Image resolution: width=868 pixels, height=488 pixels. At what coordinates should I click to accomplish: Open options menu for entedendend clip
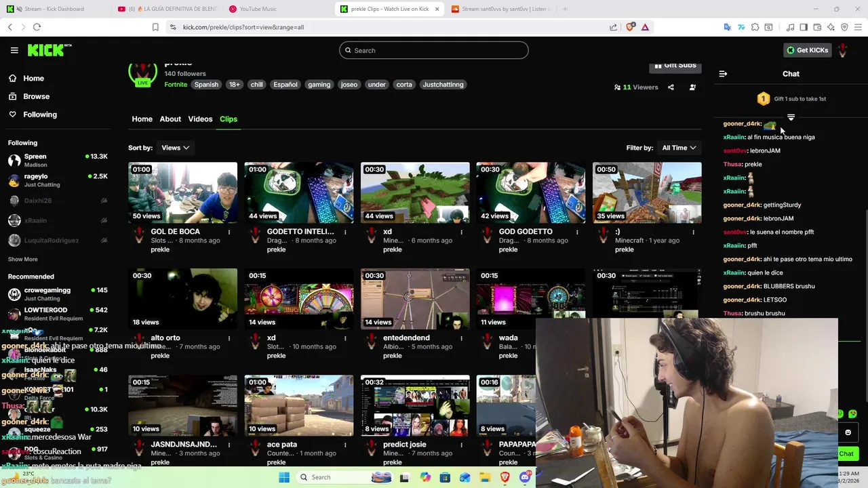pos(461,338)
